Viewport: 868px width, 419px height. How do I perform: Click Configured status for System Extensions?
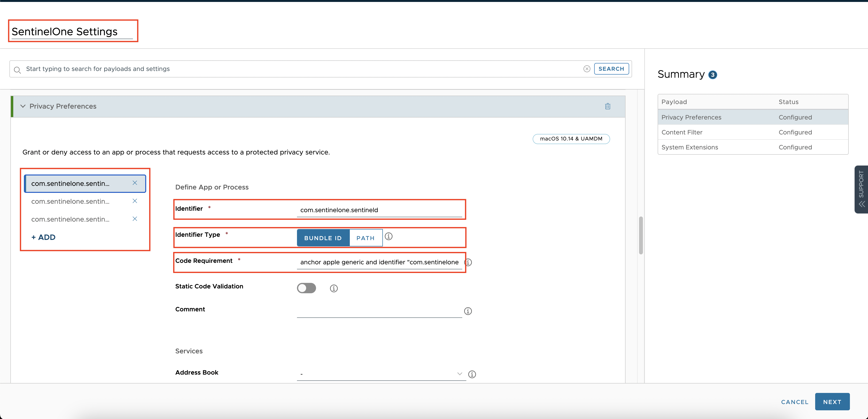pyautogui.click(x=795, y=147)
